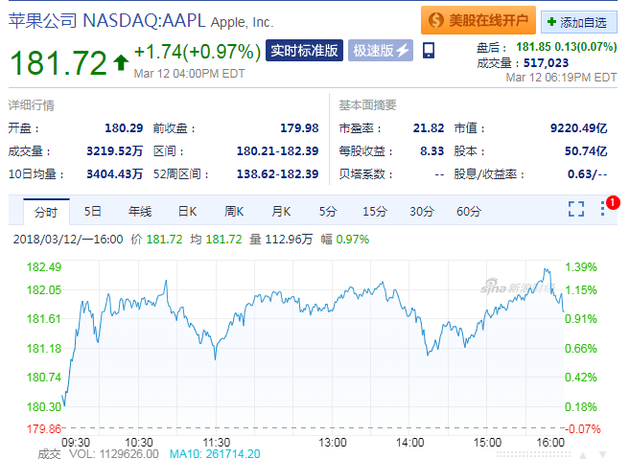Viewport: 630px width, 459px height.
Task: Click the green up arrow indicator
Action: (121, 63)
